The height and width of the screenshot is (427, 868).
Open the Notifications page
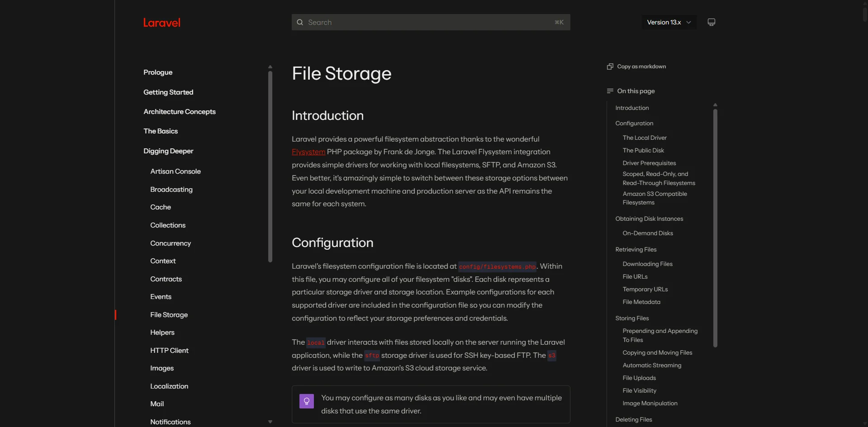(171, 422)
